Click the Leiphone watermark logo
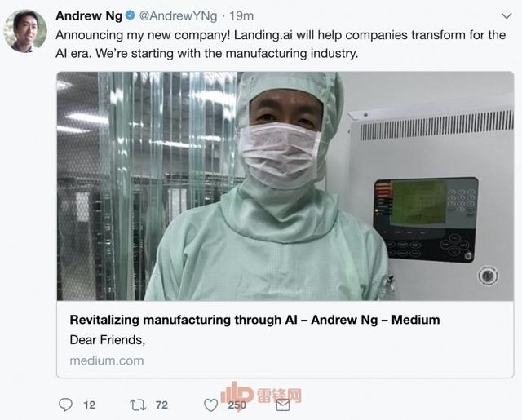This screenshot has height=420, width=522. click(261, 395)
